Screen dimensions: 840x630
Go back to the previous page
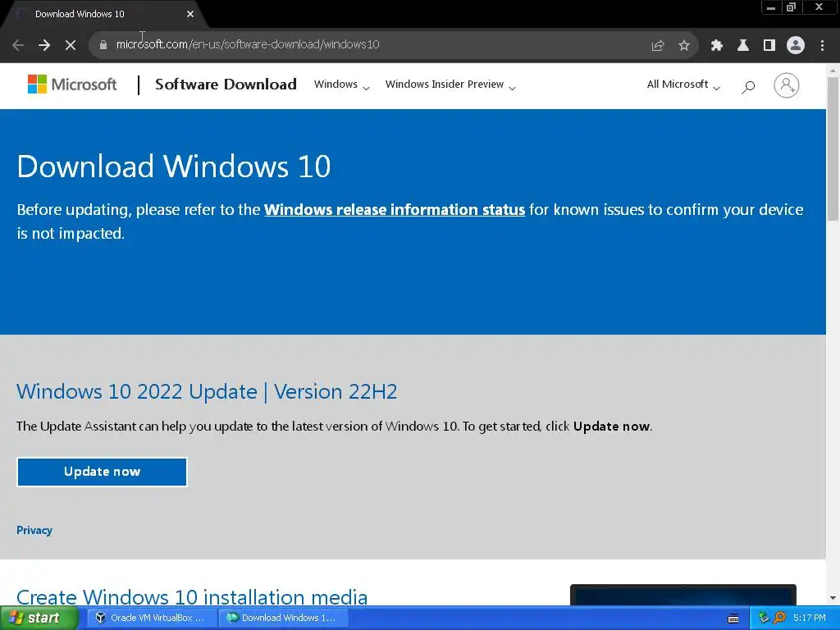[18, 45]
